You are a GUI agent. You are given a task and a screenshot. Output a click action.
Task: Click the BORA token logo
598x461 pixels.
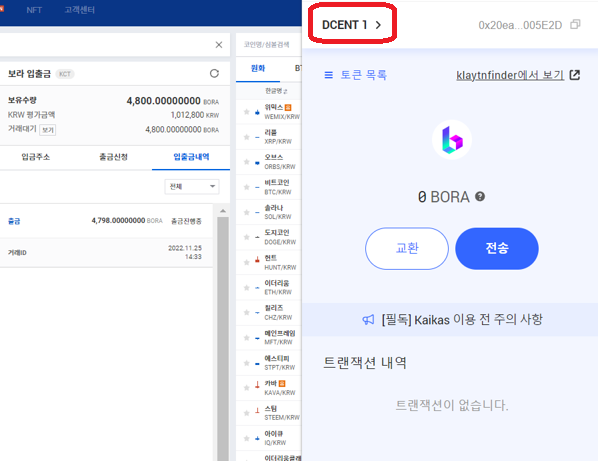(452, 140)
